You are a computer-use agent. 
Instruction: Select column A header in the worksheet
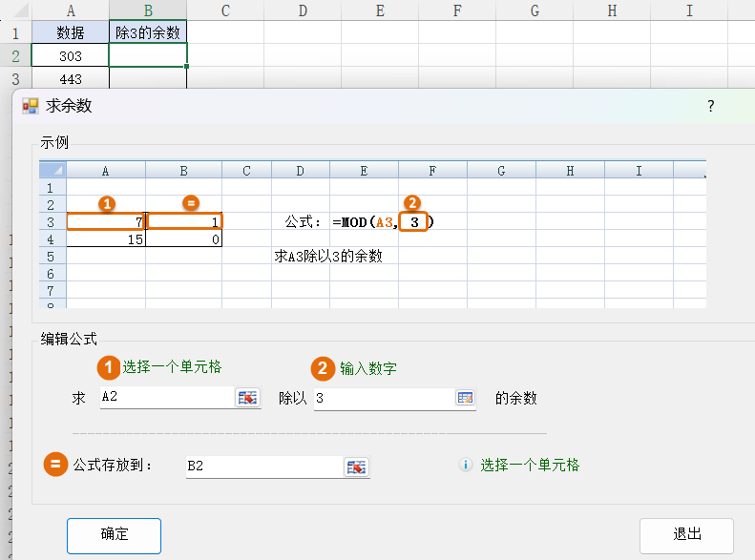(71, 10)
